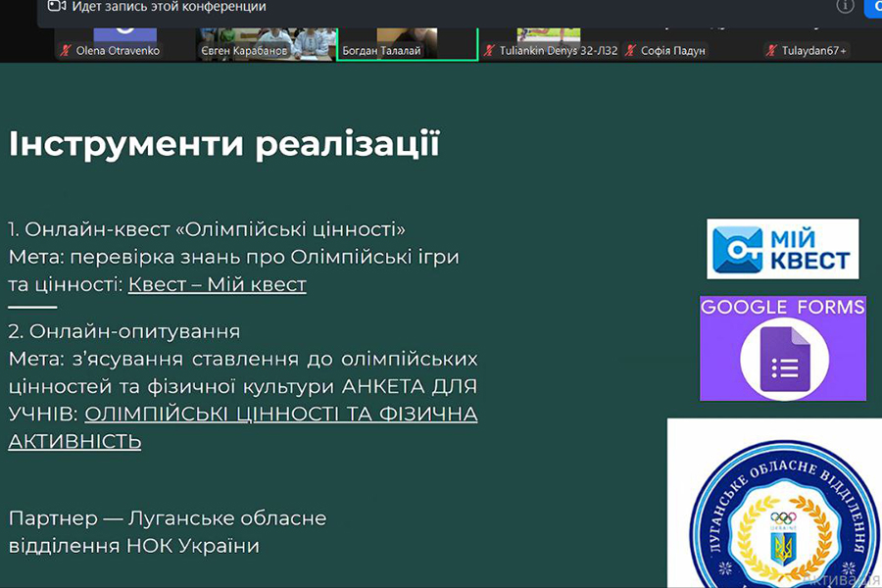
Task: Click the Мій Квест logo image
Action: click(782, 249)
